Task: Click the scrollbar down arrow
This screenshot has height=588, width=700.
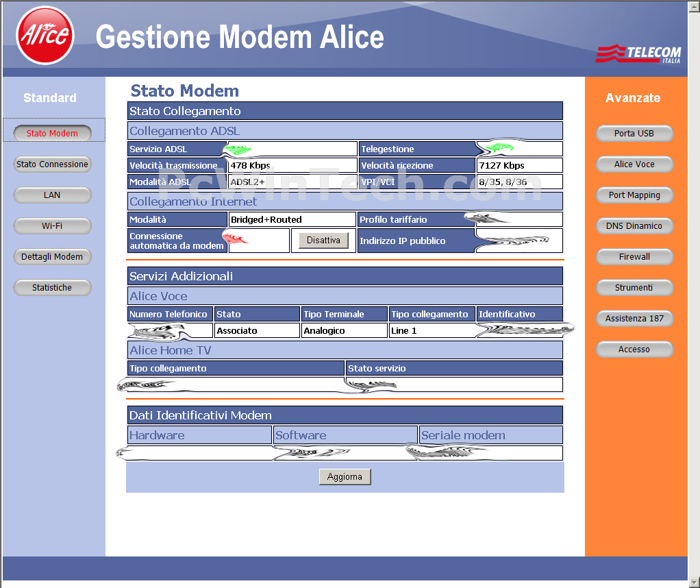Action: (x=695, y=583)
